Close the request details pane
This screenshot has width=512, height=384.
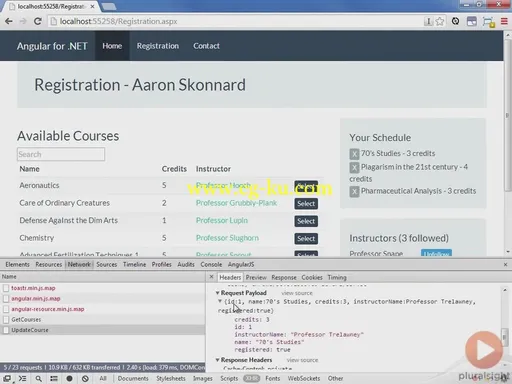click(x=211, y=277)
